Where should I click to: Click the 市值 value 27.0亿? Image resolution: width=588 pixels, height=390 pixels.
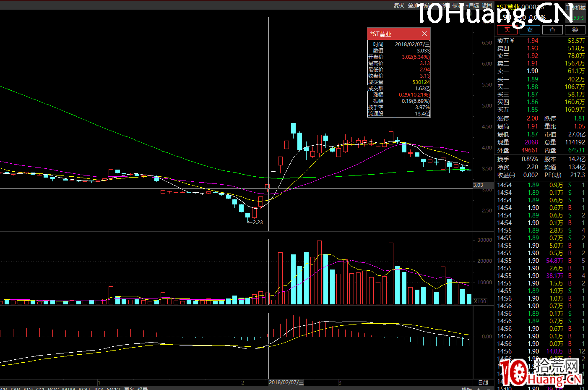tap(577, 134)
